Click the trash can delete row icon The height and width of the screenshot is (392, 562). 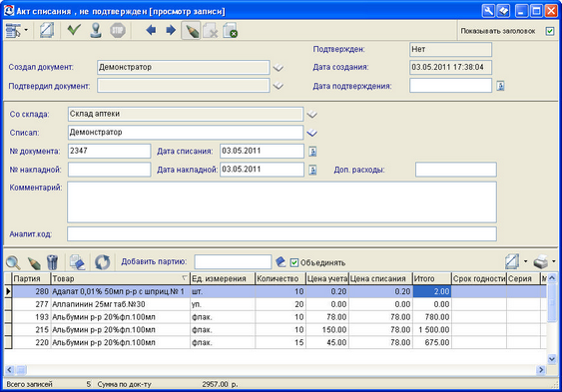[52, 262]
